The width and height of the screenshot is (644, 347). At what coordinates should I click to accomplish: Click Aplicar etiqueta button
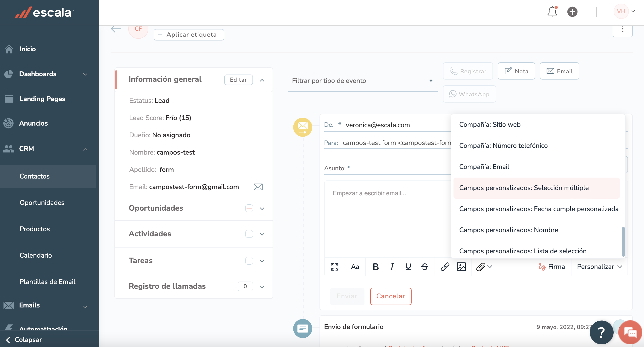(x=189, y=35)
